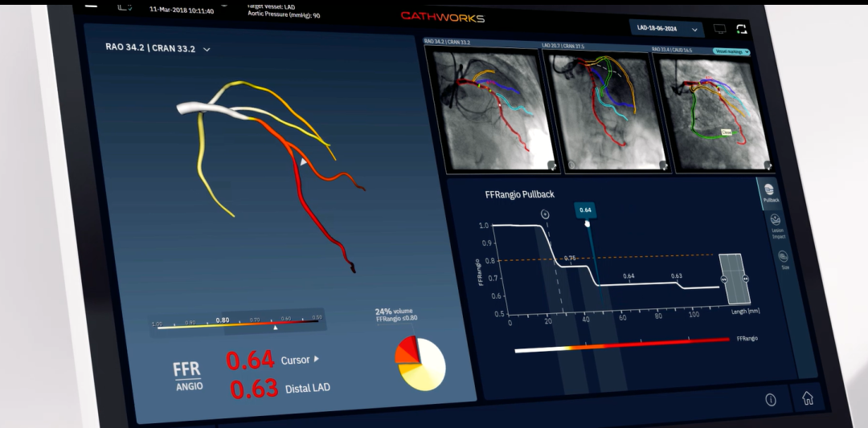The height and width of the screenshot is (428, 868).
Task: Open the info icon at bottom right
Action: click(x=771, y=400)
